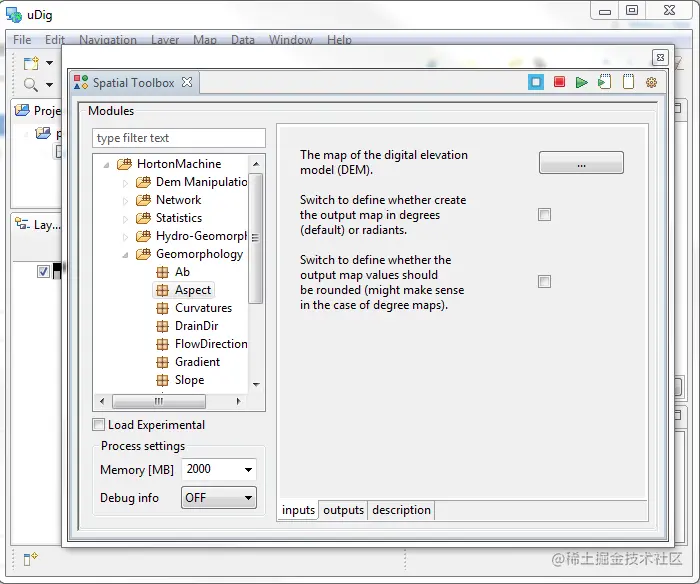
Task: Browse for the DEM map with the ... button
Action: 581,163
